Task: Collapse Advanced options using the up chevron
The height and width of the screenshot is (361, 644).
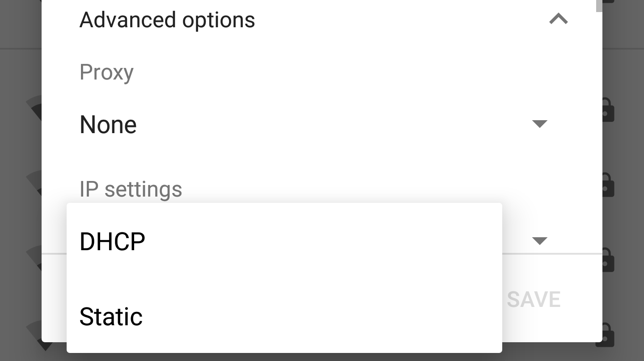Action: 559,19
